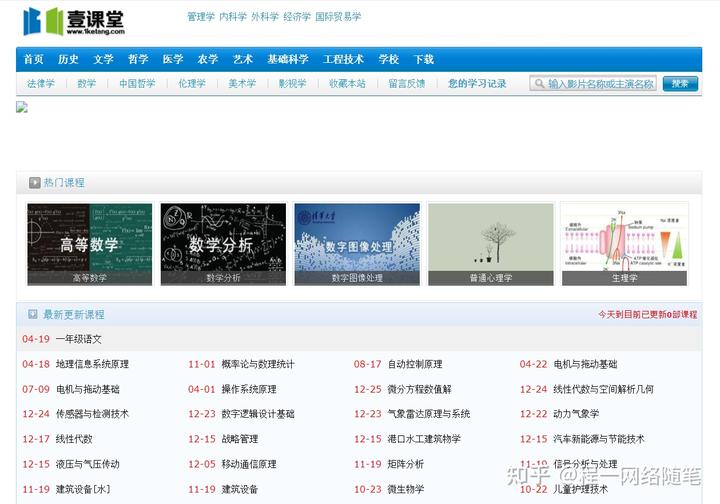
Task: Open the 留言反馈 link
Action: 406,84
